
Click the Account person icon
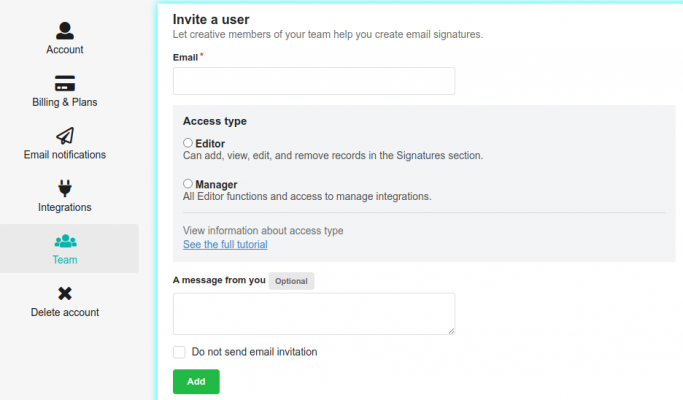tap(65, 29)
